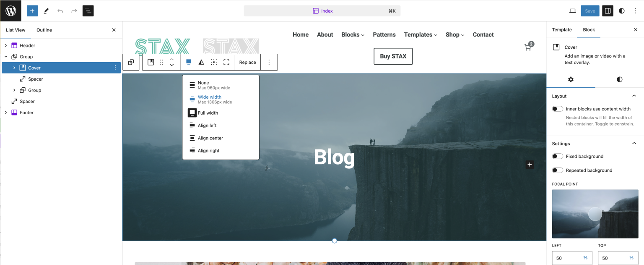The width and height of the screenshot is (644, 265).
Task: Click the Replace button
Action: [247, 62]
